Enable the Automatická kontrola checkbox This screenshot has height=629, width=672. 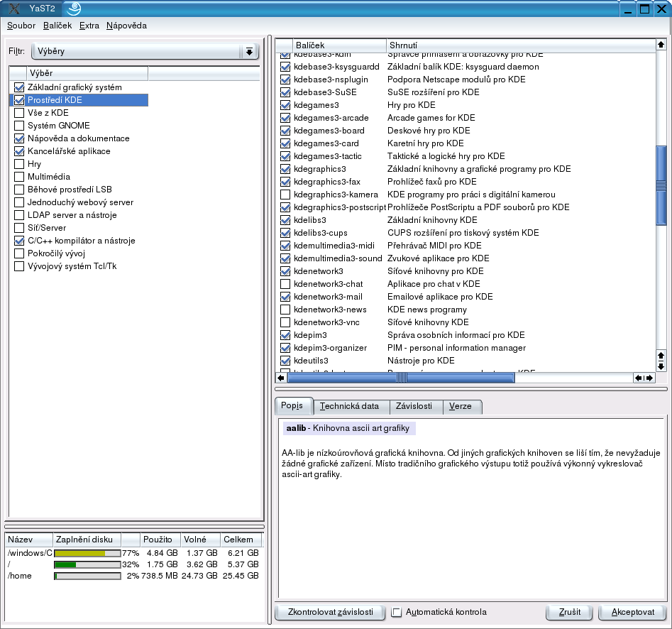point(397,612)
